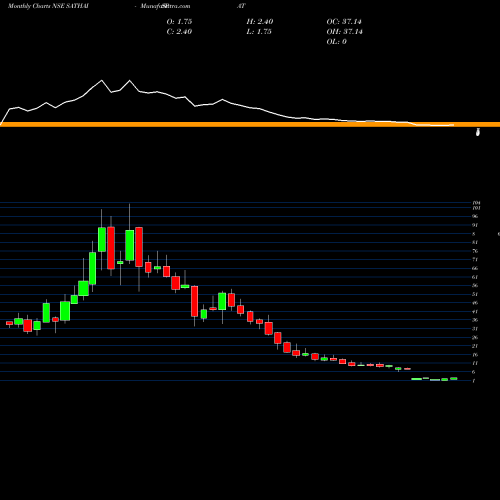
Task: Click the 'OH: 37.14' reading
Action: coord(345,32)
